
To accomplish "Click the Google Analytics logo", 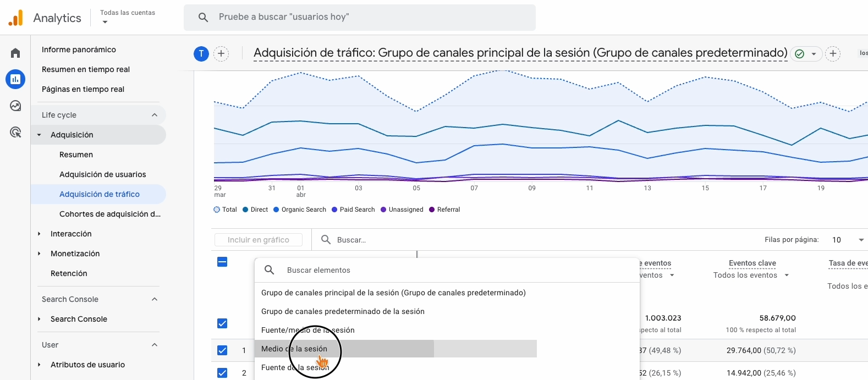I will point(16,18).
